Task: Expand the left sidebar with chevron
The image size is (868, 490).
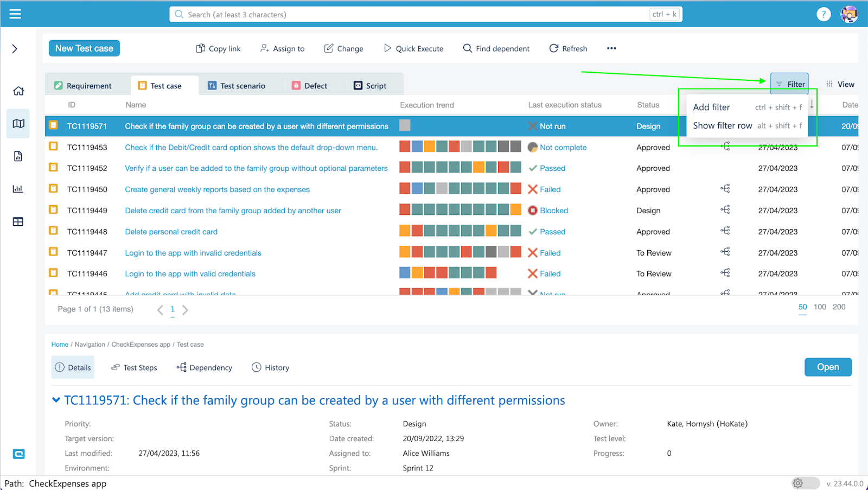Action: point(15,49)
